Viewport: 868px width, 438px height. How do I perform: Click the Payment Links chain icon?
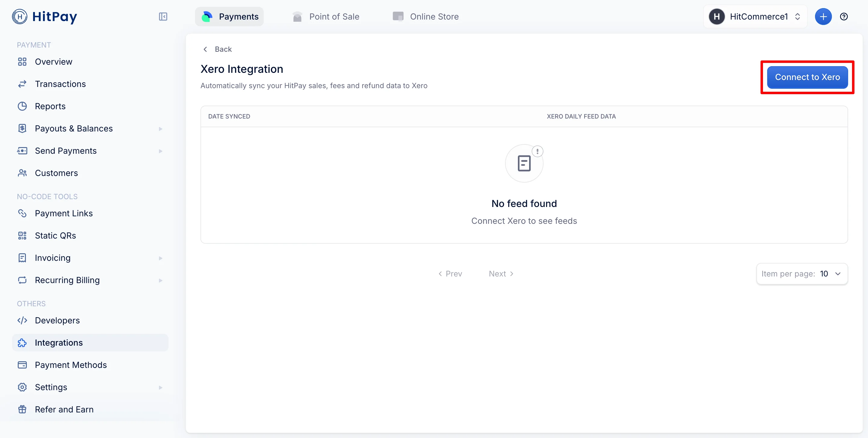pyautogui.click(x=22, y=213)
